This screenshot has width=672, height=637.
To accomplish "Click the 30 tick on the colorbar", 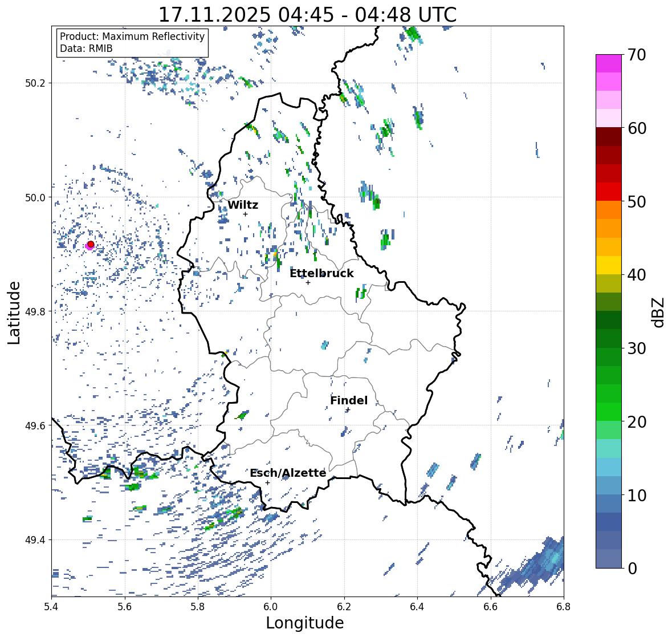I will click(x=636, y=348).
